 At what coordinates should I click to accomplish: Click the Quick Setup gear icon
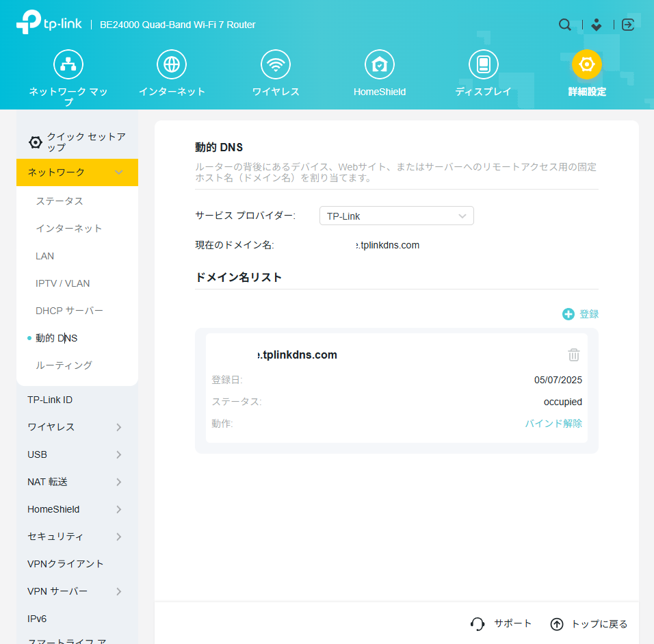36,142
